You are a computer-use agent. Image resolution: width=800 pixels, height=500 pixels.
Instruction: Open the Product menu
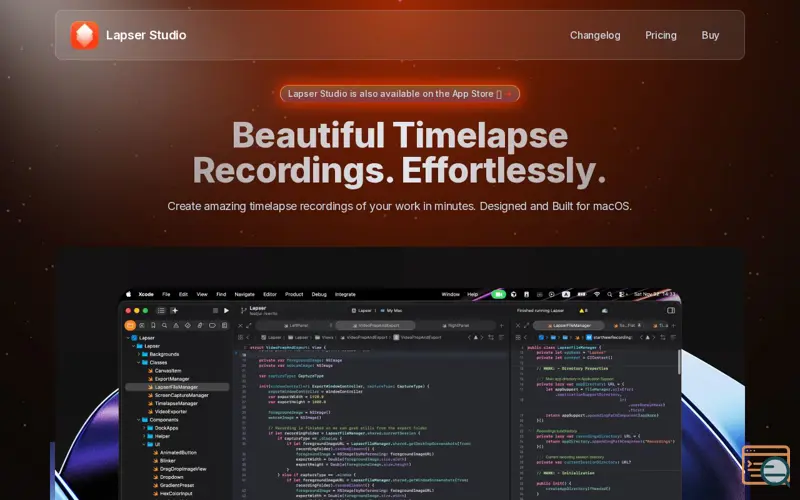coord(294,294)
